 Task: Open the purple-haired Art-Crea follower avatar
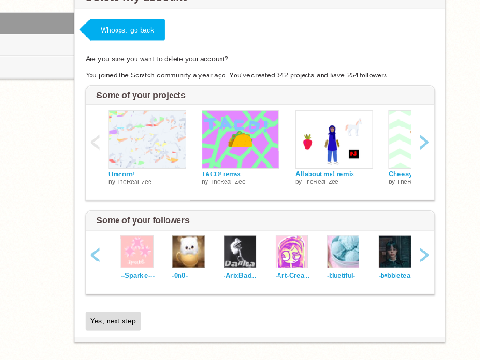(x=292, y=252)
